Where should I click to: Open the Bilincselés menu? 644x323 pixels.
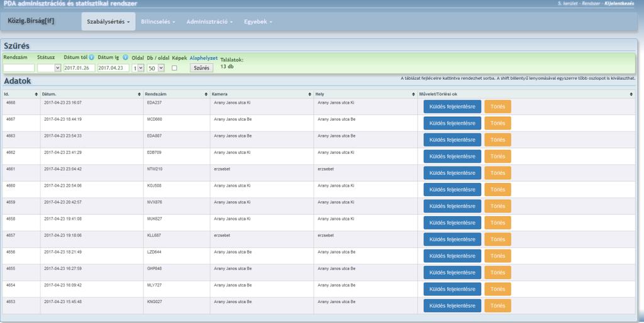[158, 21]
